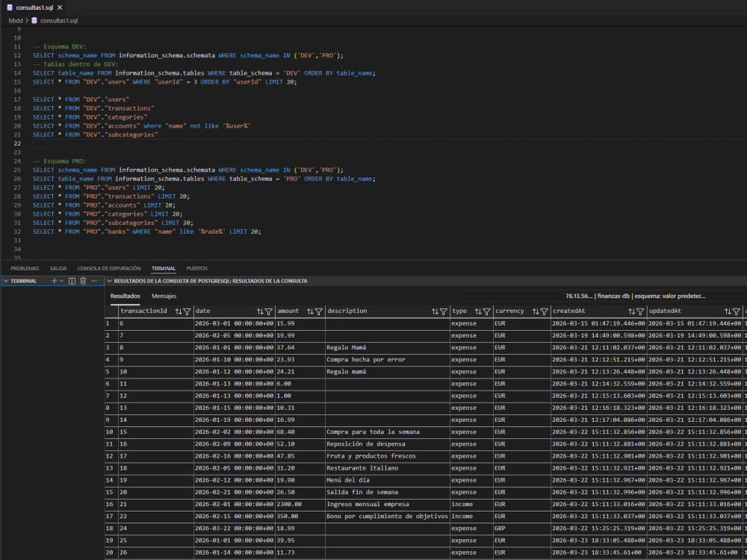Viewport: 747px width, 560px height.
Task: Sort the transactionId column
Action: tap(179, 311)
